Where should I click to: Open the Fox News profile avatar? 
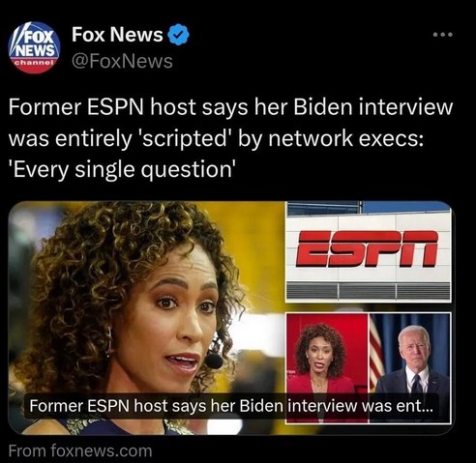(34, 47)
